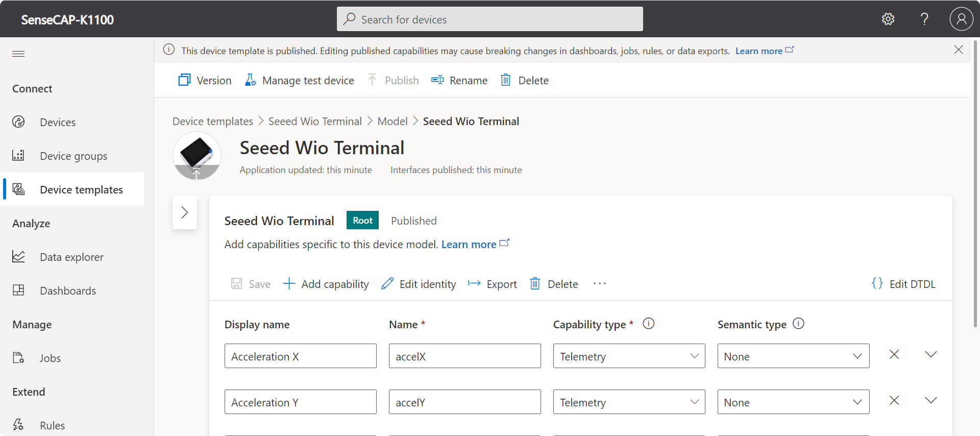Image resolution: width=980 pixels, height=436 pixels.
Task: Expand the Acceleration Y row details
Action: click(x=931, y=400)
